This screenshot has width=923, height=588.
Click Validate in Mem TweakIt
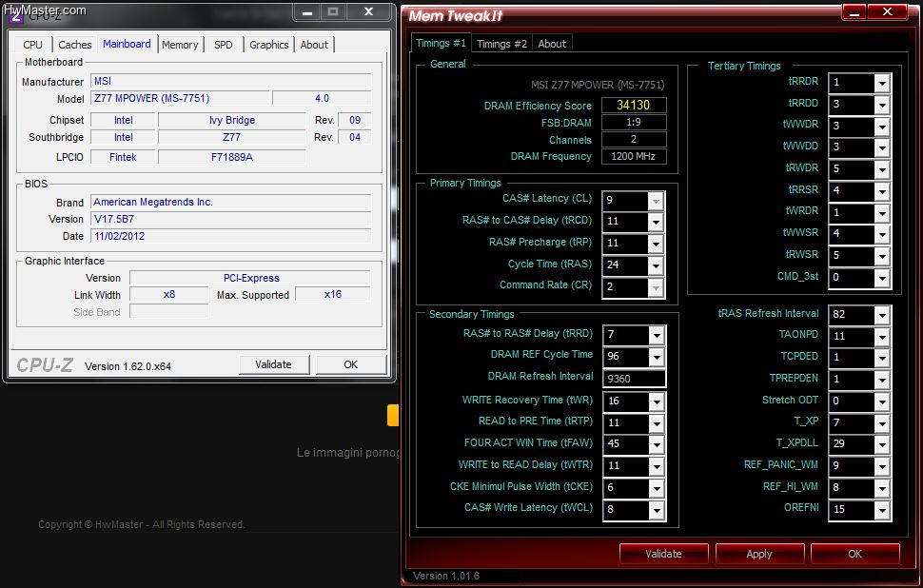[x=663, y=554]
